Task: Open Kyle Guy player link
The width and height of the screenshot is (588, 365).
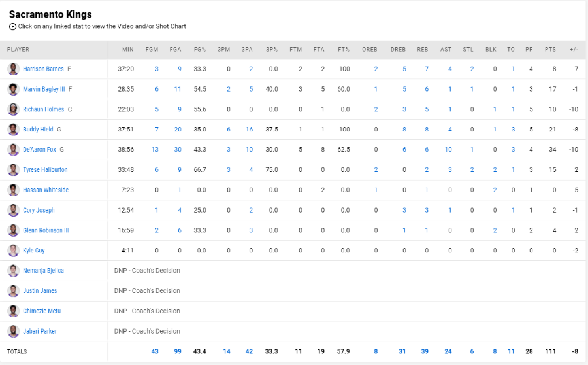Action: tap(34, 251)
